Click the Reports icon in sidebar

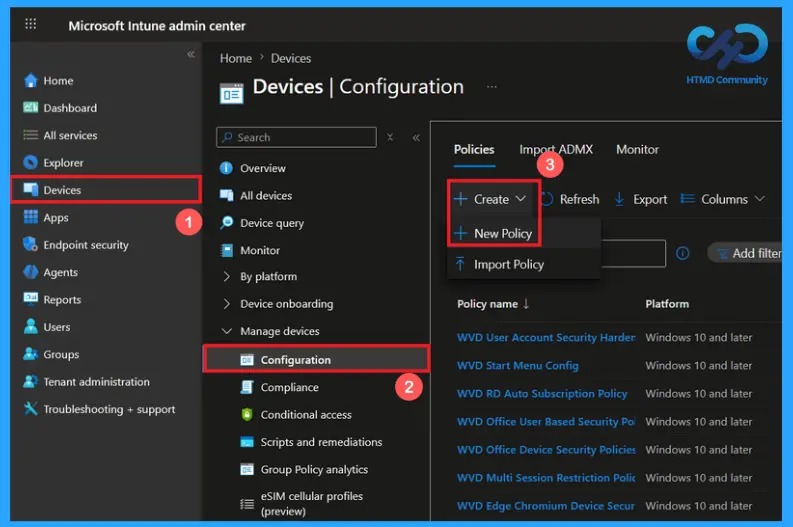tap(31, 298)
